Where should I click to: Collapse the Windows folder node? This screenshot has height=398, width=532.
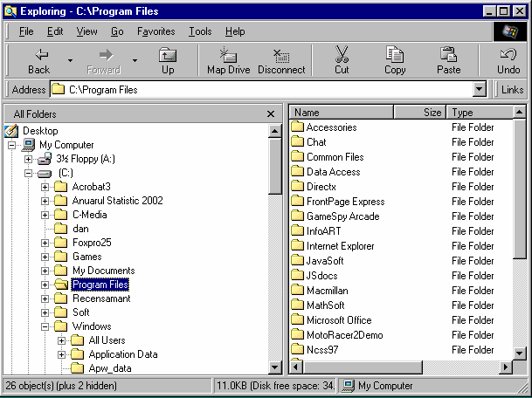click(45, 326)
